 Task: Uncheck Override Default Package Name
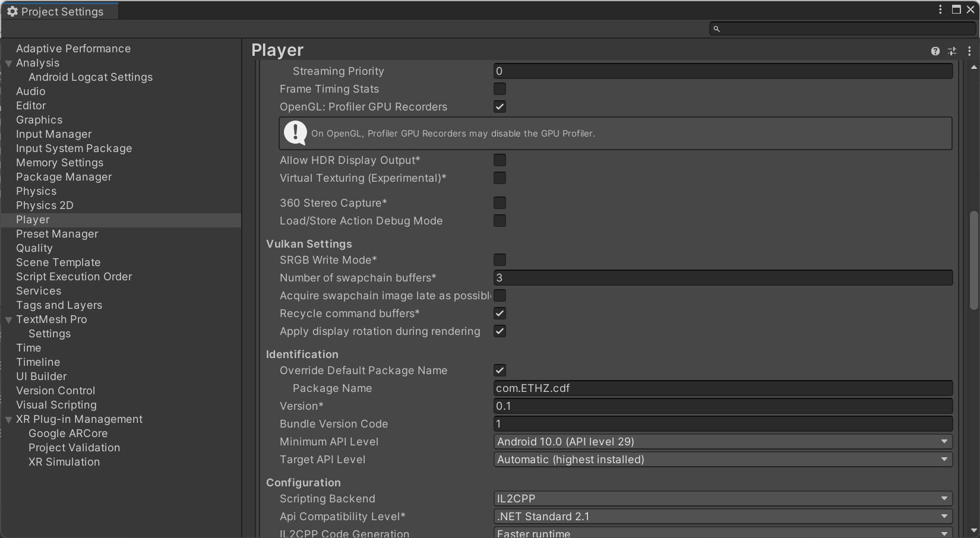coord(500,371)
